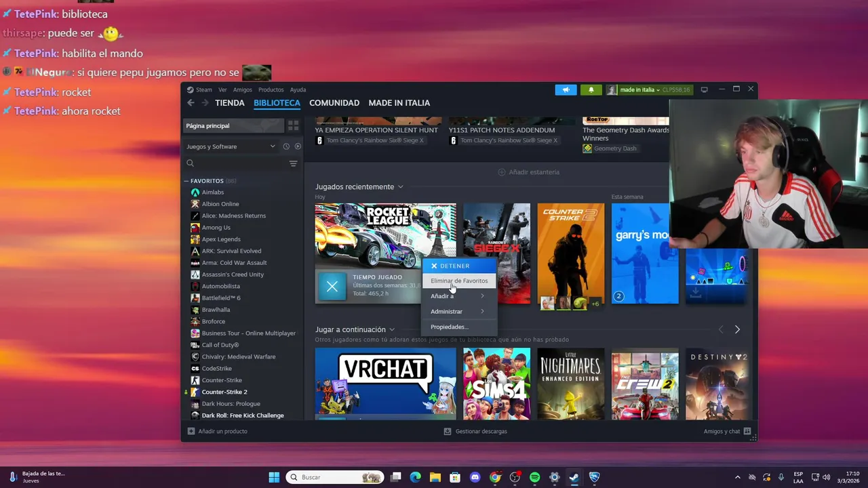Image resolution: width=868 pixels, height=488 pixels.
Task: Switch Steam to Big Picture mode icon
Action: tap(705, 89)
